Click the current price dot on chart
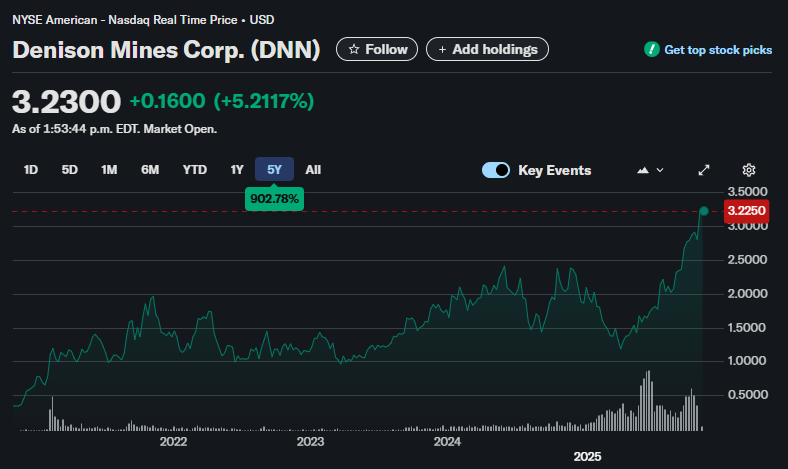 pos(704,211)
